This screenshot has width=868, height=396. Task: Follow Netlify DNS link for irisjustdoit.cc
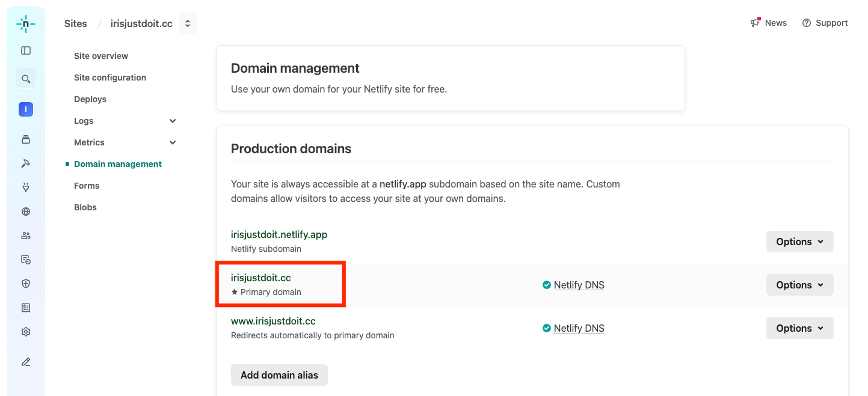579,285
